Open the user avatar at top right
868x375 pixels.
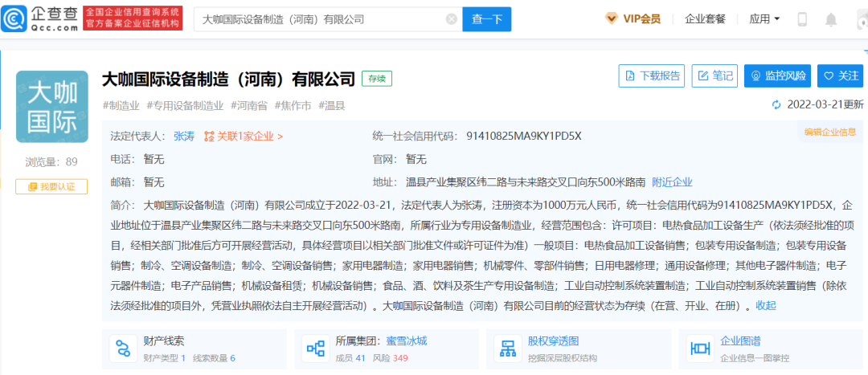tap(862, 19)
